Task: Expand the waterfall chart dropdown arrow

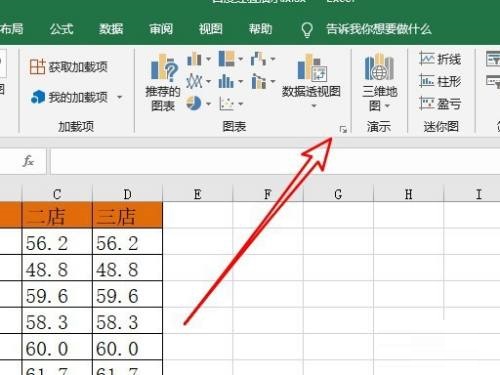Action: point(273,59)
